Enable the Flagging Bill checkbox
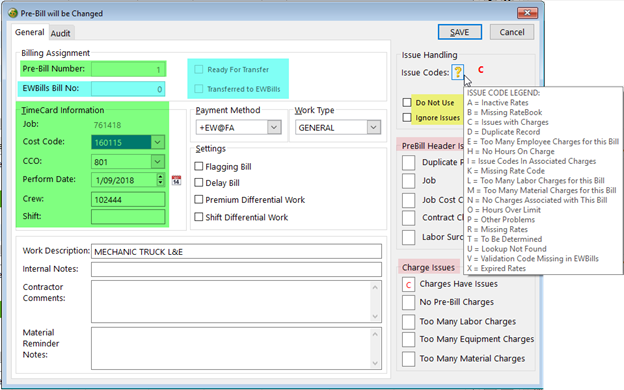 pyautogui.click(x=199, y=166)
